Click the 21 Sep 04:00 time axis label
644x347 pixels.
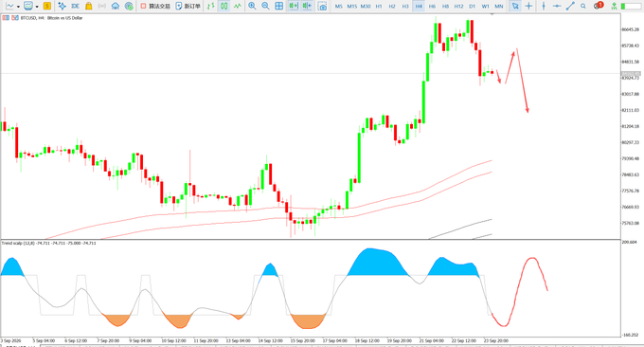coord(431,340)
